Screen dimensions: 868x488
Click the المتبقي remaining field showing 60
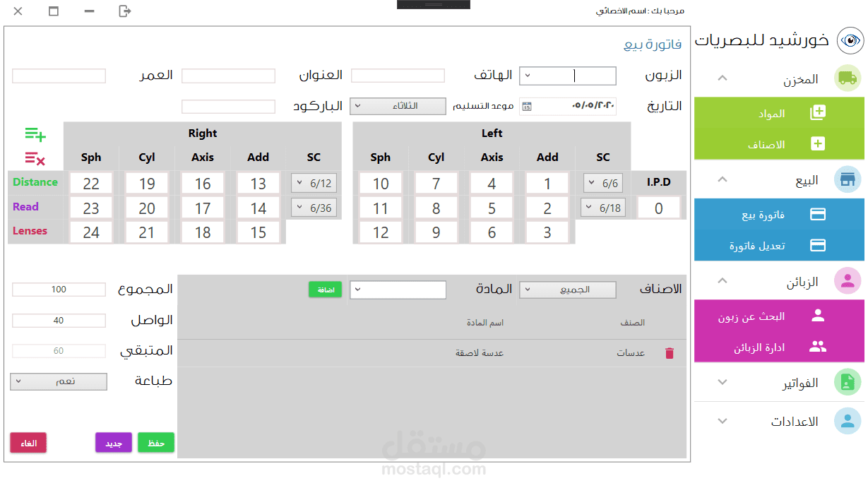(59, 351)
